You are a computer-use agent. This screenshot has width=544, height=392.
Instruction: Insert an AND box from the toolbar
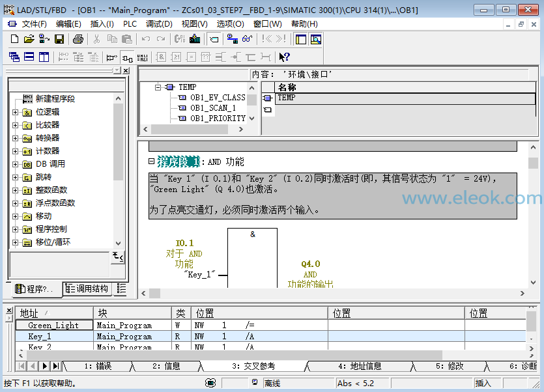click(161, 57)
